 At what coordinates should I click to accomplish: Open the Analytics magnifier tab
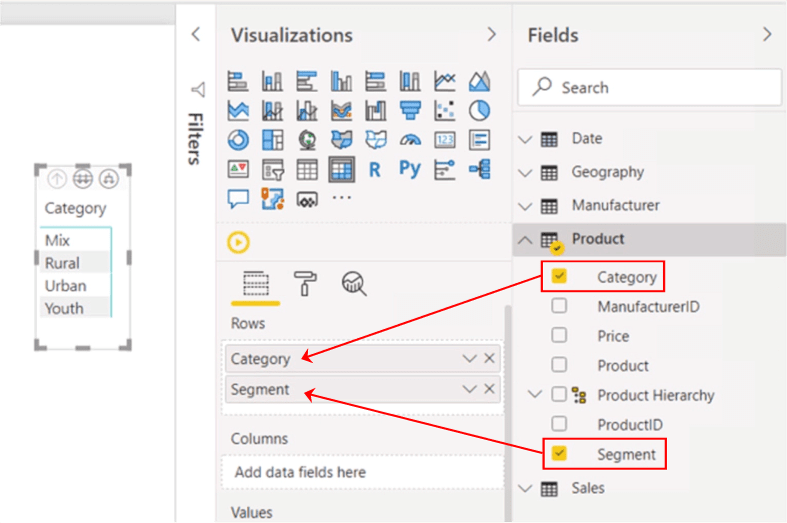[354, 284]
